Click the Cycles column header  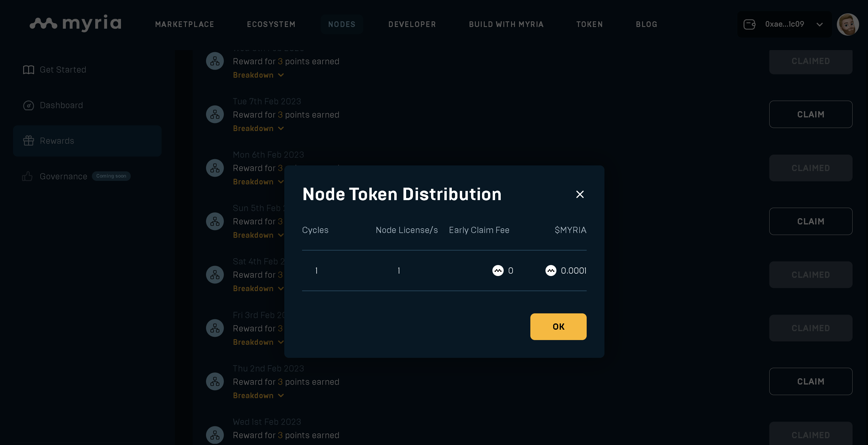315,230
